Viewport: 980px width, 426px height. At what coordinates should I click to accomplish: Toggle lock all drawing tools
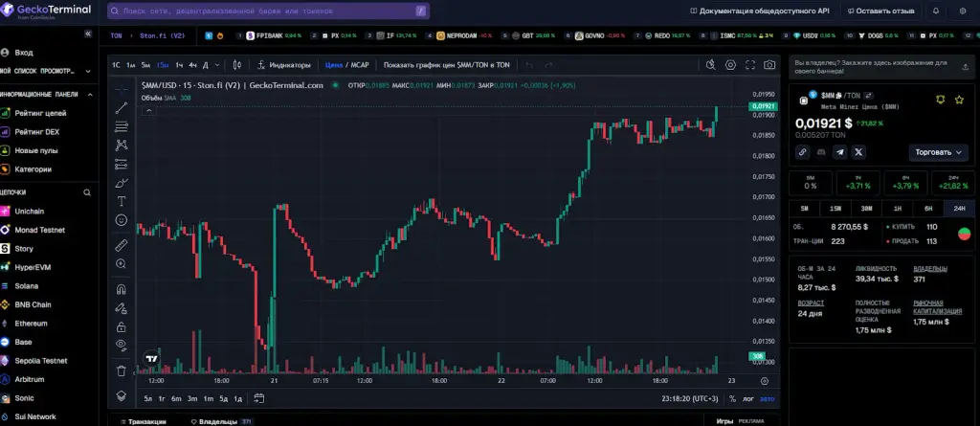[122, 326]
